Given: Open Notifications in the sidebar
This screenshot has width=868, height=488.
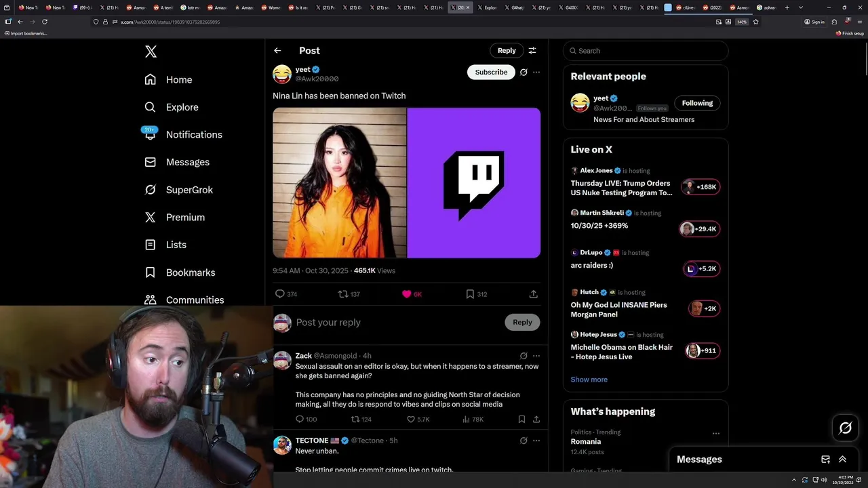Looking at the screenshot, I should tap(183, 134).
